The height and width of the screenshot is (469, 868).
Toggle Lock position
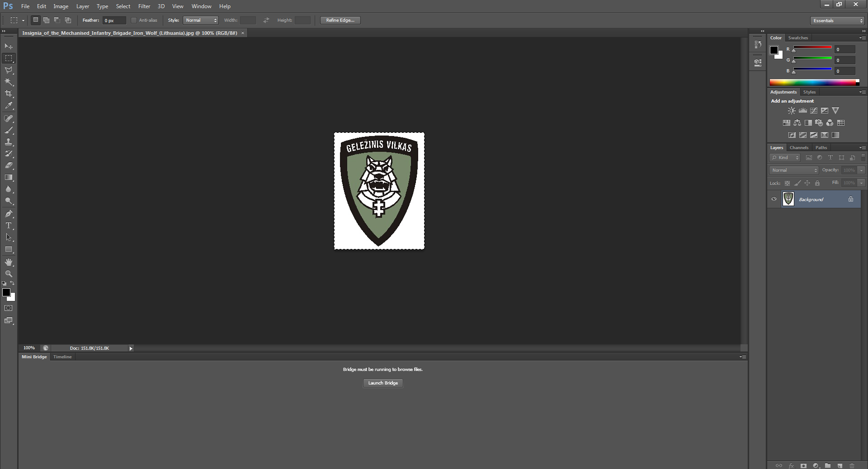pos(807,183)
